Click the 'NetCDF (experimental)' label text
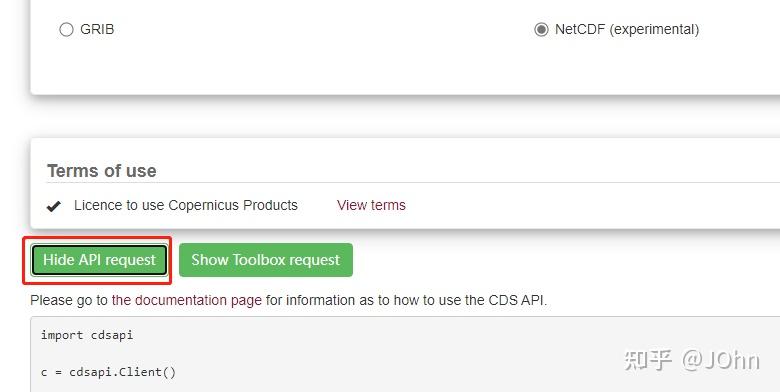Screen dimensions: 780x392 point(627,29)
